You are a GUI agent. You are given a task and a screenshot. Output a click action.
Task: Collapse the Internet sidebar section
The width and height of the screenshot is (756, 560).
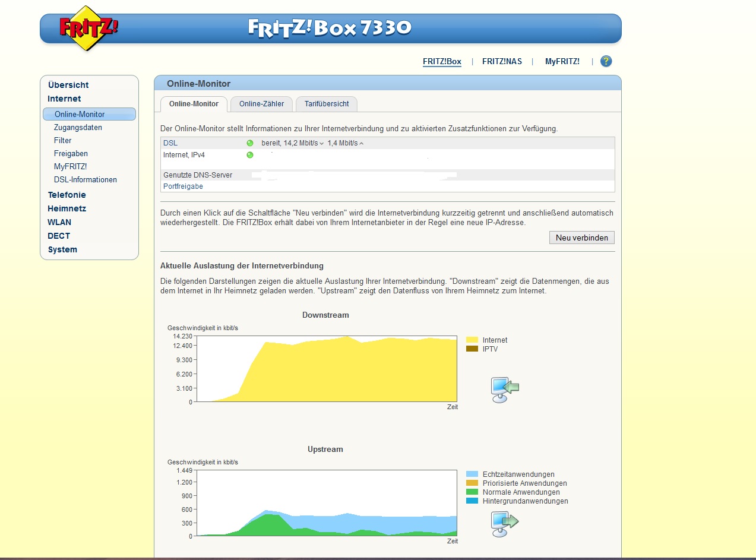pos(64,99)
